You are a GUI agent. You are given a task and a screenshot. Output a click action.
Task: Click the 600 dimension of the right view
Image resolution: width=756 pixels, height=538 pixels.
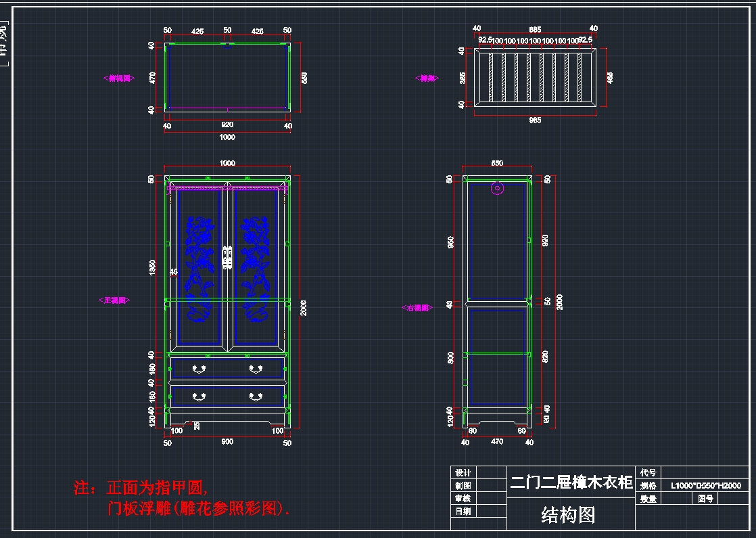coord(450,358)
